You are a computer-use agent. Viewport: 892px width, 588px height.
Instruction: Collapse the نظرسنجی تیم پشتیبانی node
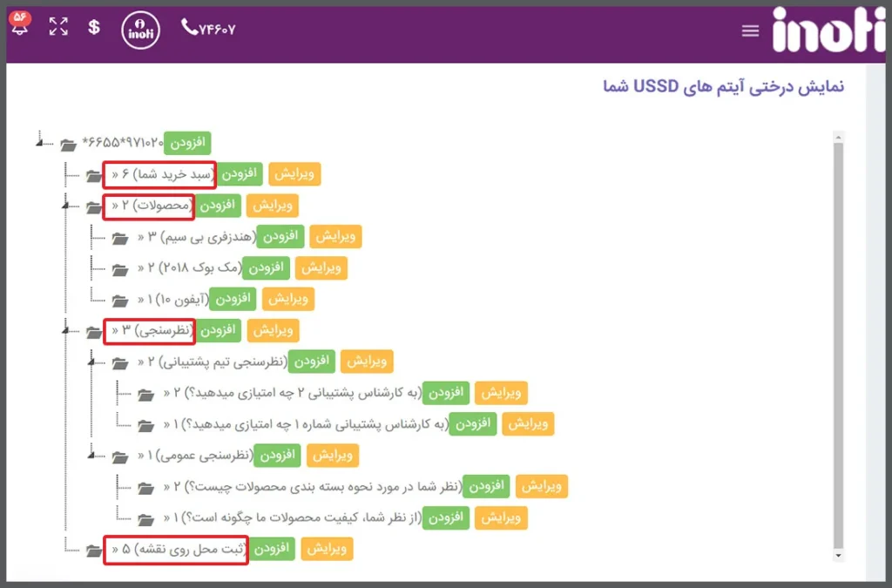click(91, 361)
